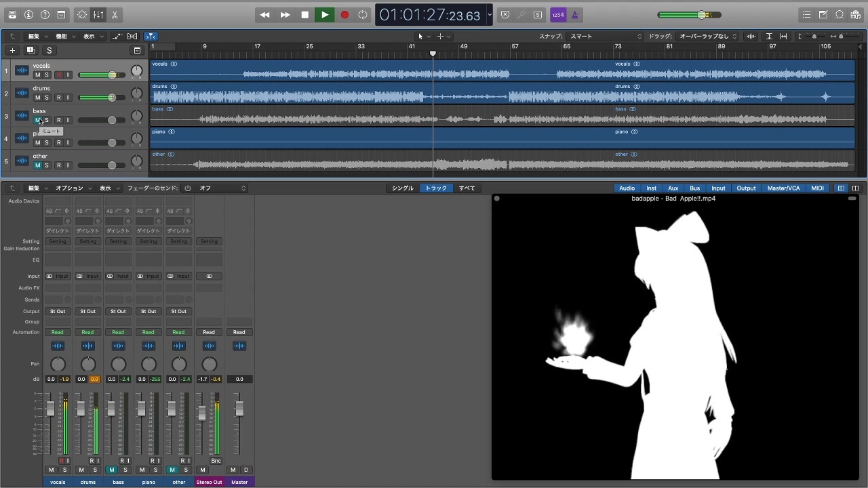The image size is (868, 488).
Task: Toggle the Metronome click button
Action: pos(574,15)
